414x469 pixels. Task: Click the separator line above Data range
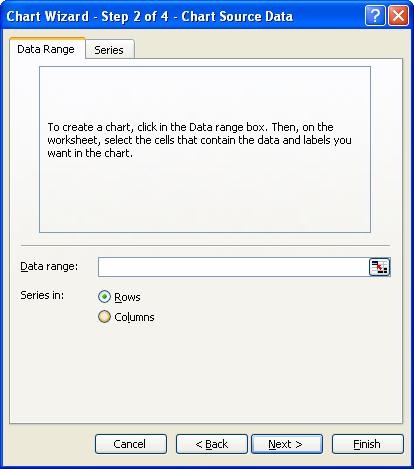tap(205, 246)
